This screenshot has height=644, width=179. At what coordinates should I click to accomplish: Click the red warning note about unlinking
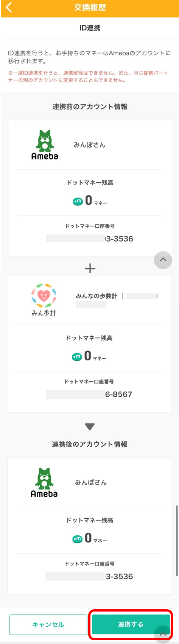pos(88,77)
